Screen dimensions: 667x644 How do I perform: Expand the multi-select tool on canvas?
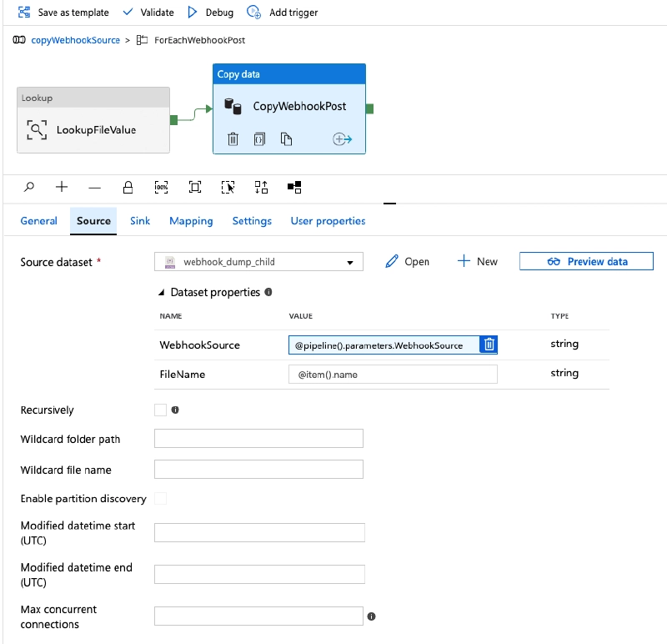point(228,187)
